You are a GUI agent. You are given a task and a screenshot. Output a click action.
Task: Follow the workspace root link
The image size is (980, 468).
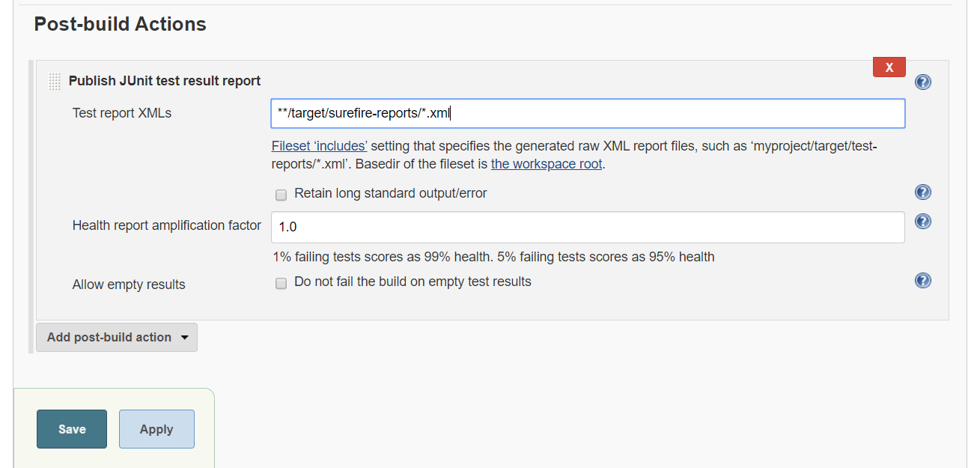(x=547, y=164)
